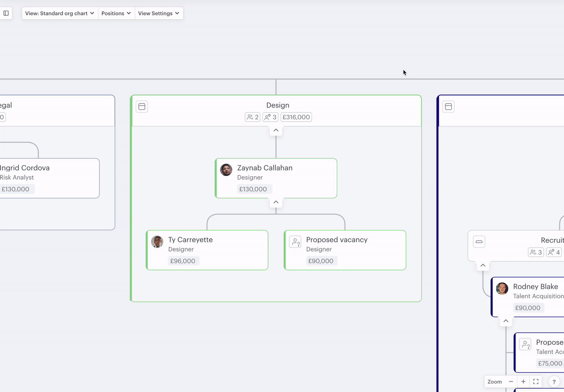Click Zaynab Callahan's avatar photo
Image resolution: width=564 pixels, height=392 pixels.
pos(226,170)
